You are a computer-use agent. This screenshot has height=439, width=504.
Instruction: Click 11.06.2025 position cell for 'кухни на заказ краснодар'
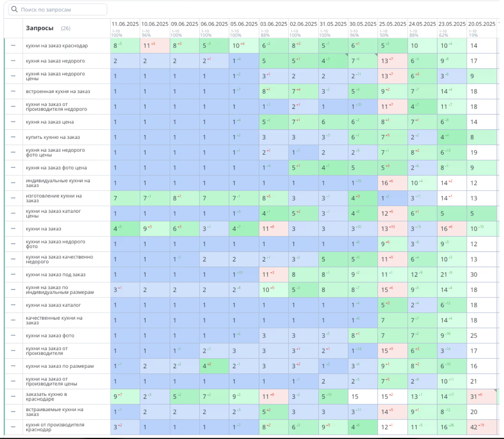(125, 46)
